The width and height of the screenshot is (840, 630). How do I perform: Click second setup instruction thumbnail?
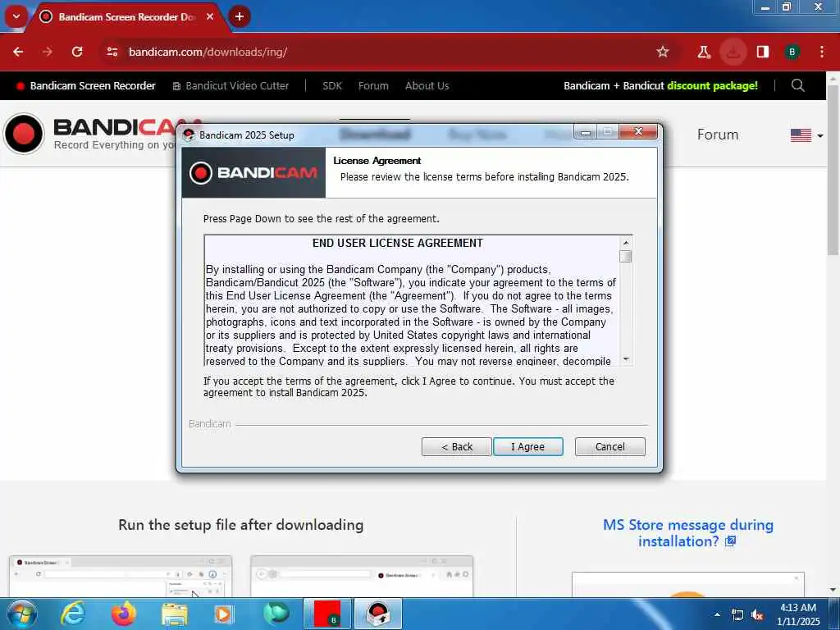(362, 577)
